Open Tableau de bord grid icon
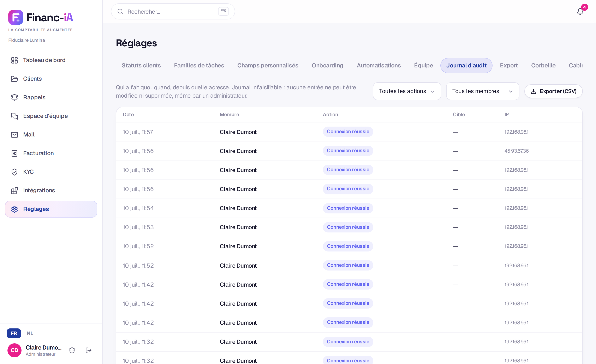 click(14, 60)
